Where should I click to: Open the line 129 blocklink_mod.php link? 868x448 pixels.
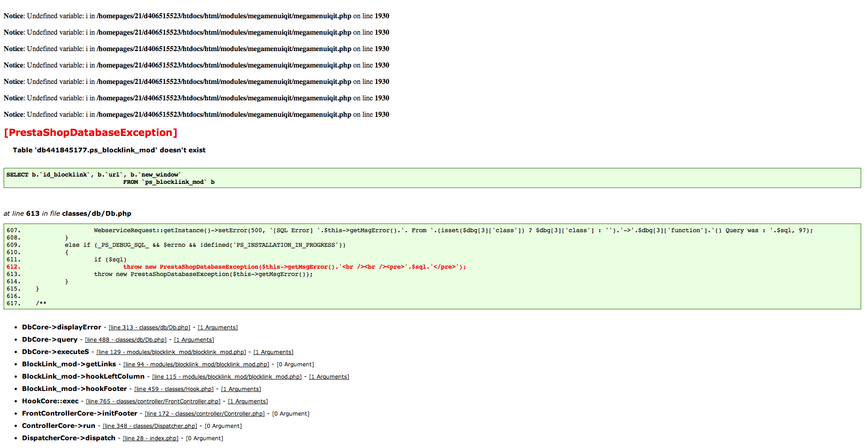click(171, 352)
